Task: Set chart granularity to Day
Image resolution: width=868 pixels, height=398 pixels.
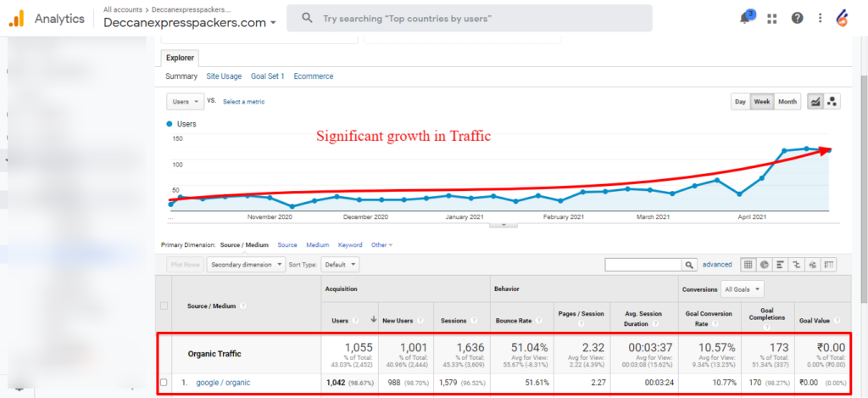Action: click(740, 102)
